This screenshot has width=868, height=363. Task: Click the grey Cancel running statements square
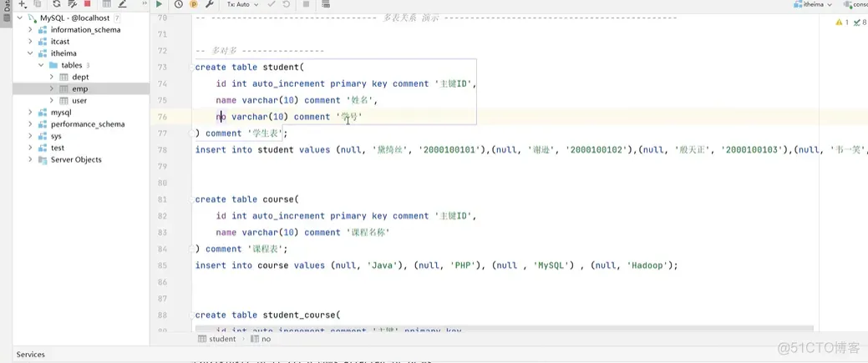(x=306, y=4)
